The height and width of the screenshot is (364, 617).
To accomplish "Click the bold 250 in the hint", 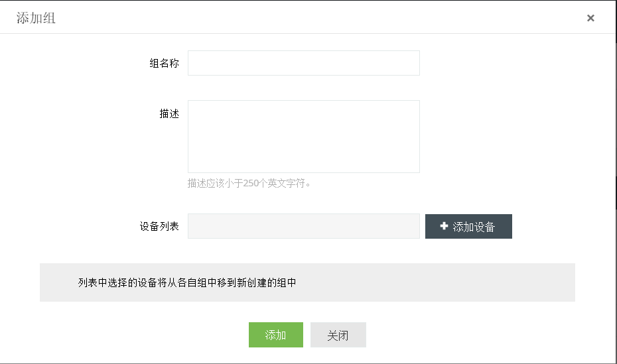I will (251, 184).
